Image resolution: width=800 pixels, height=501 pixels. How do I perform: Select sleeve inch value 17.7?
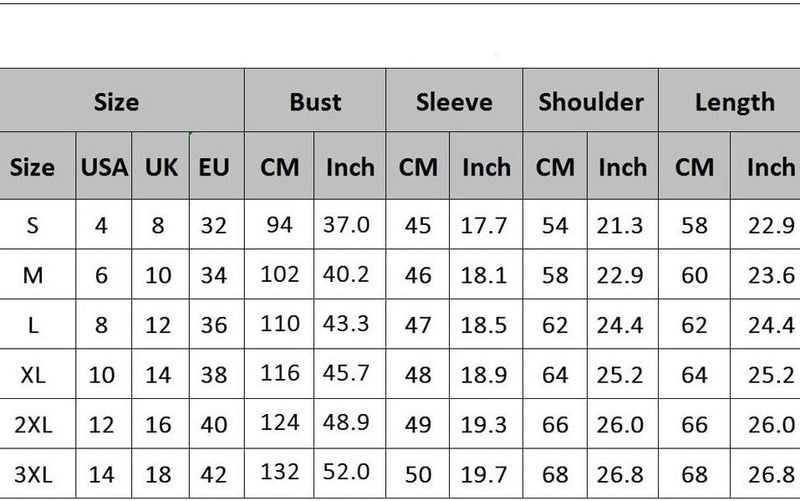[x=484, y=225]
